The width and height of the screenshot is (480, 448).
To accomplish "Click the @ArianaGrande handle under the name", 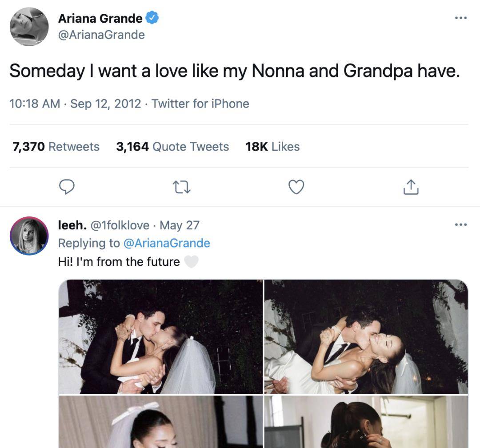I will (x=101, y=35).
